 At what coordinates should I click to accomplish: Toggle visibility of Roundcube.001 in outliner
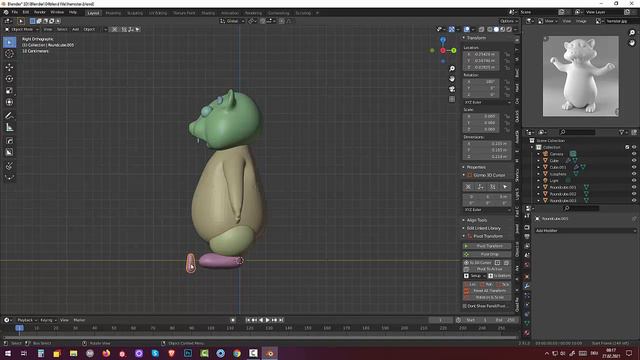pyautogui.click(x=634, y=187)
